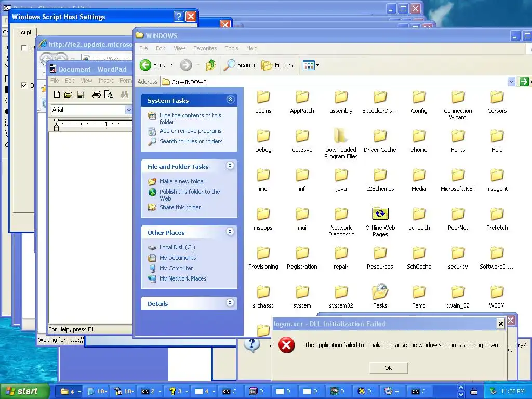
Task: Collapse the File and Folder Tasks panel
Action: 230,166
